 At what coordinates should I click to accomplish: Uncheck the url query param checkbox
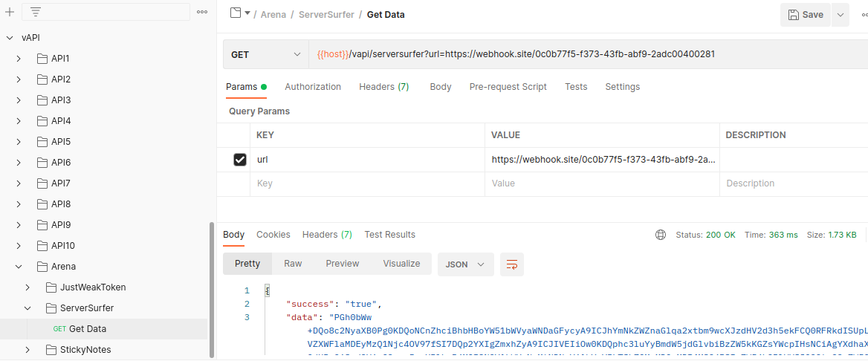coord(240,160)
